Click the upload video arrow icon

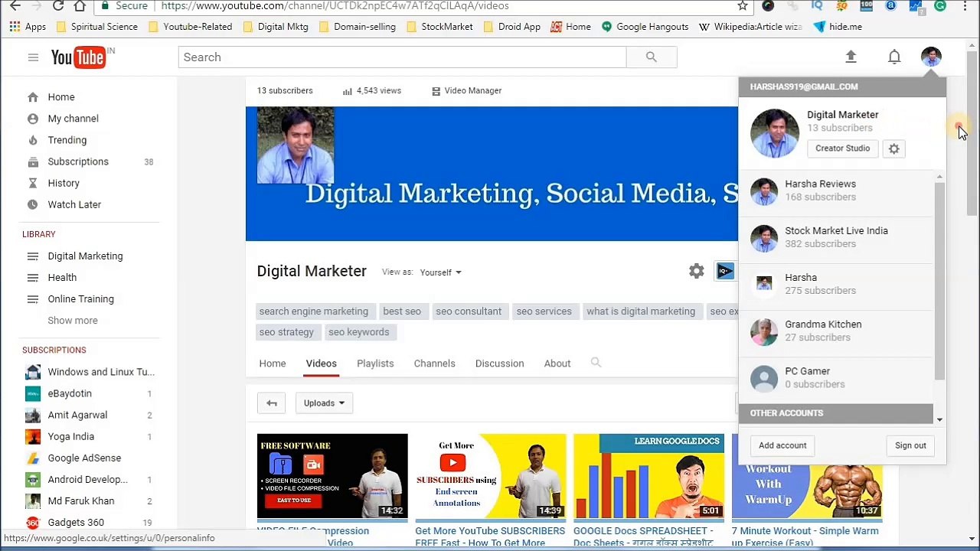pos(851,57)
